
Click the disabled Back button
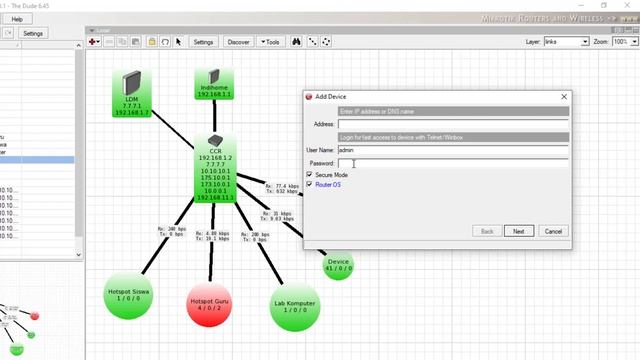click(487, 231)
